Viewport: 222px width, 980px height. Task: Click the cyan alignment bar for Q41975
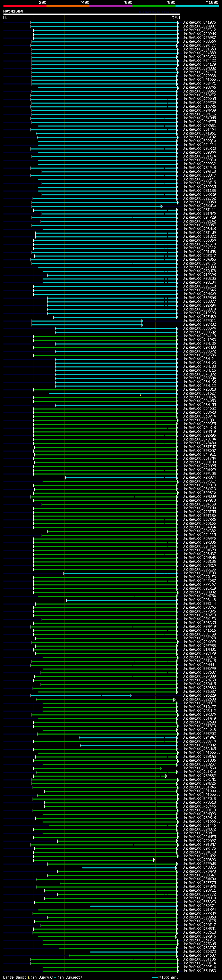pos(104,23)
